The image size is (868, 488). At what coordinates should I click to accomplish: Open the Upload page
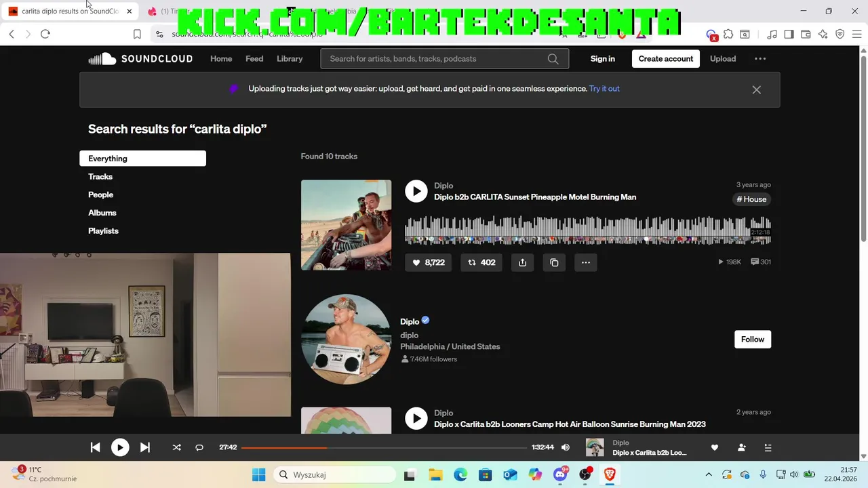tap(723, 59)
